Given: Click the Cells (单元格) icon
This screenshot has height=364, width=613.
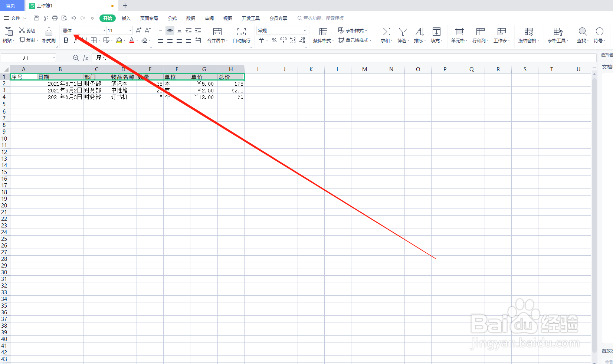Looking at the screenshot, I should (x=459, y=32).
